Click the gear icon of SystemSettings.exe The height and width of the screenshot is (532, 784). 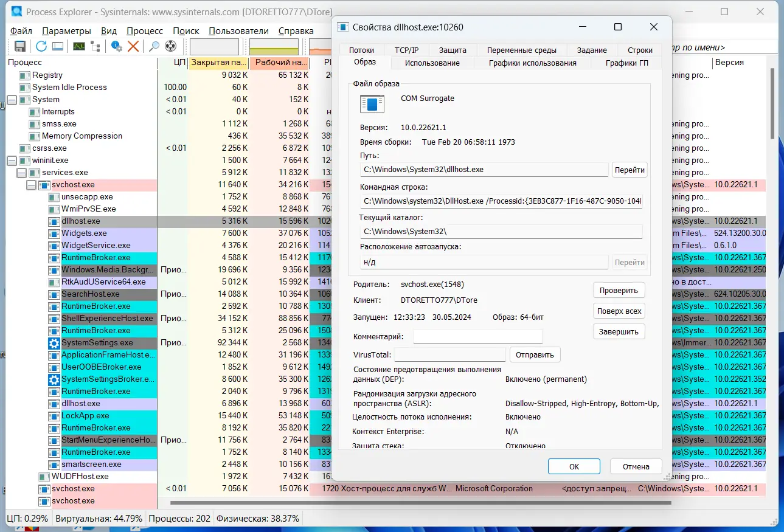coord(54,343)
